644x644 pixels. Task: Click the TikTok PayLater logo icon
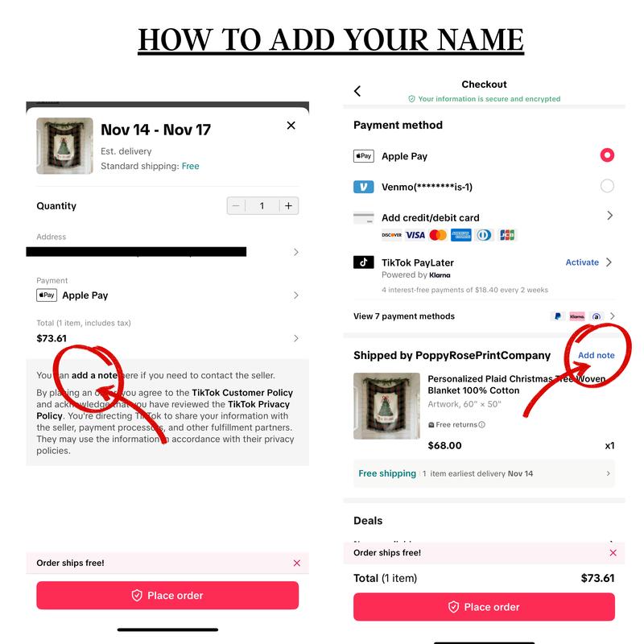364,262
